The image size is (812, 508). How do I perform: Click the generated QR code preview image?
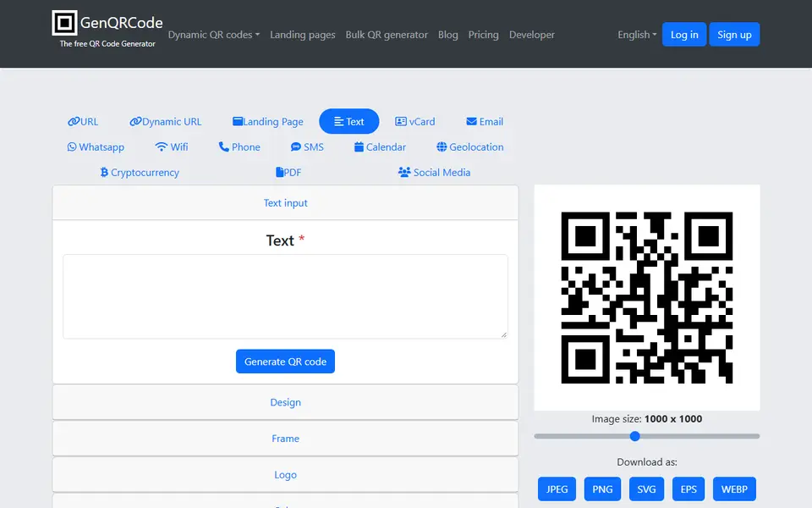[647, 297]
